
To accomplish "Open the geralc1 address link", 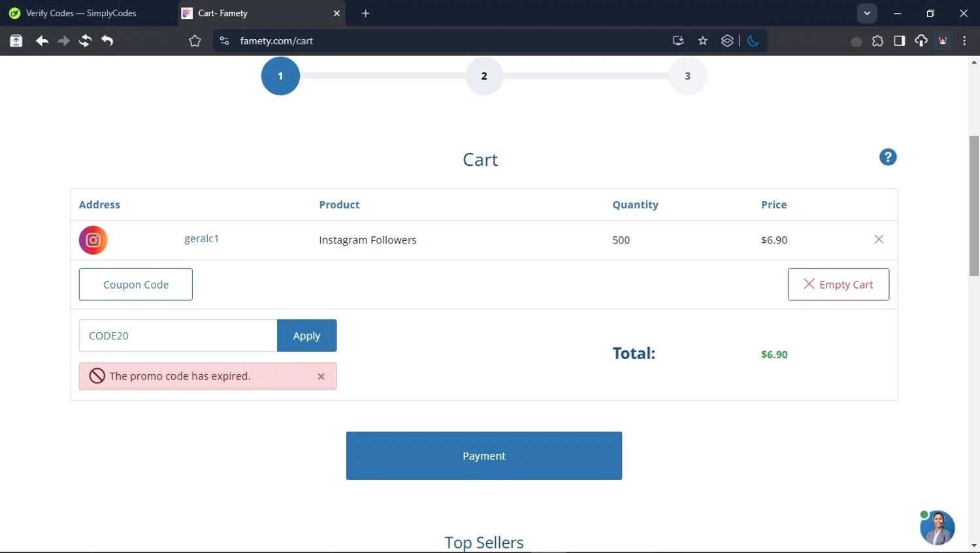I will point(201,239).
